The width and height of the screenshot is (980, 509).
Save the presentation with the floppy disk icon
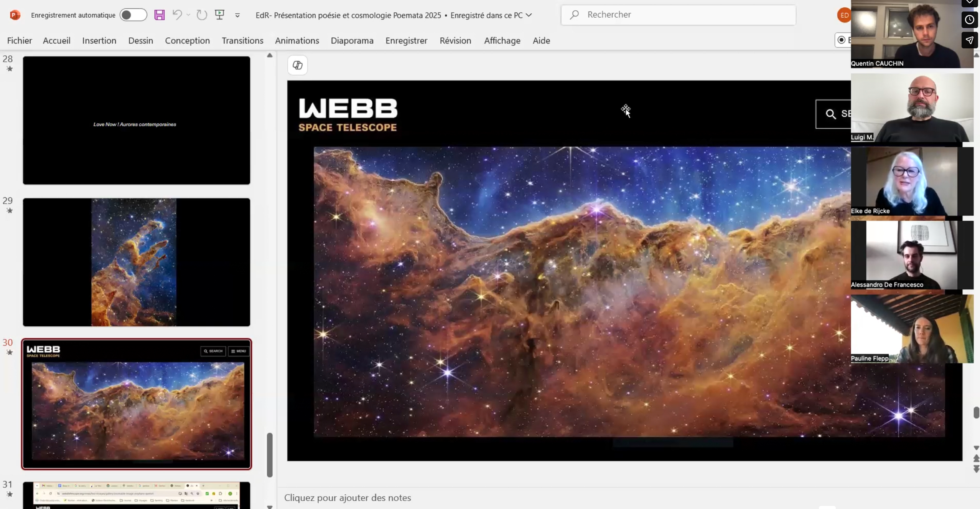pos(159,15)
